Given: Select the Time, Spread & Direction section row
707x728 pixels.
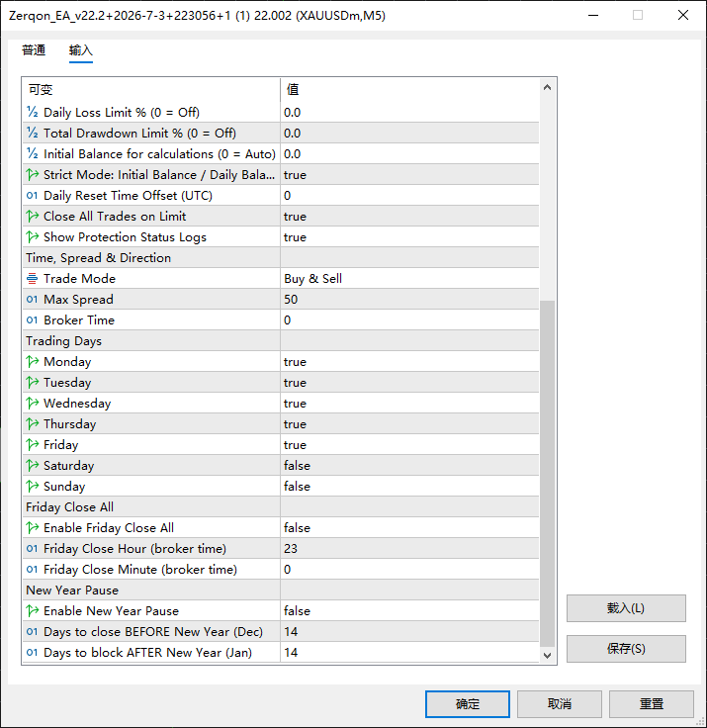Looking at the screenshot, I should coord(281,258).
